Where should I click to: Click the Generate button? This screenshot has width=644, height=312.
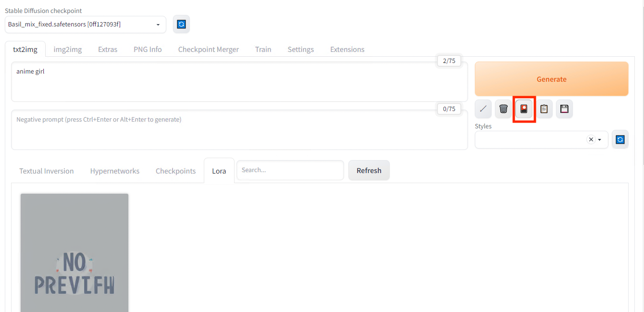[552, 79]
